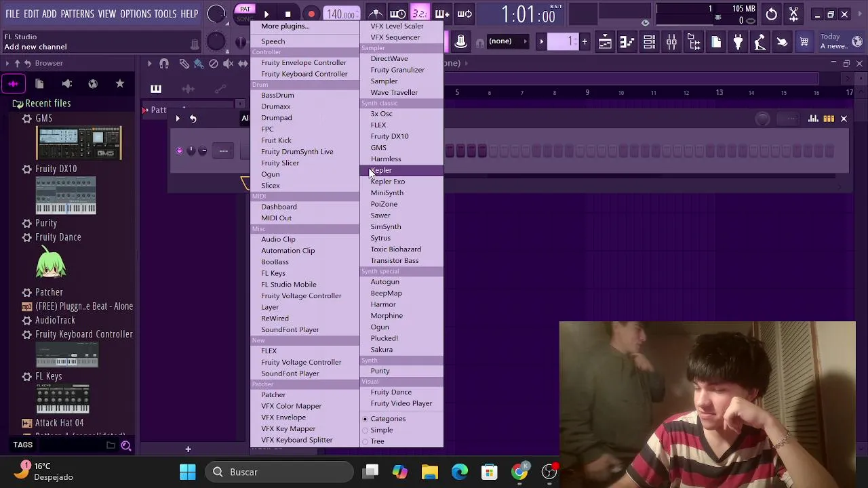
Task: Open the project file icon in toolbar
Action: tap(716, 43)
